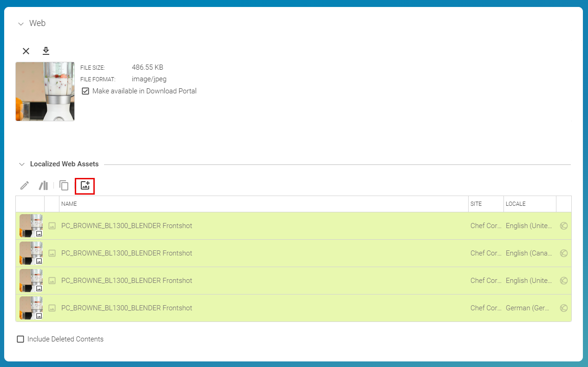Collapse the Web section
Image resolution: width=588 pixels, height=367 pixels.
point(20,24)
